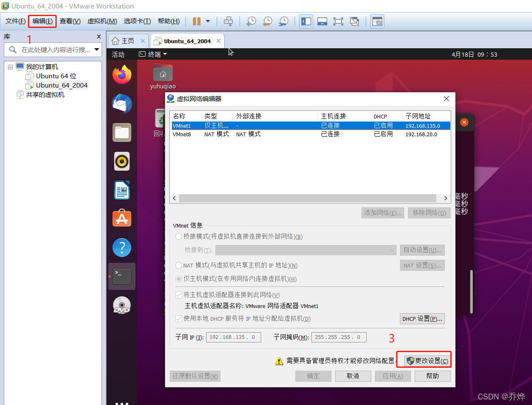Toggle the library sidebar view icon
The image size is (532, 405).
click(306, 21)
